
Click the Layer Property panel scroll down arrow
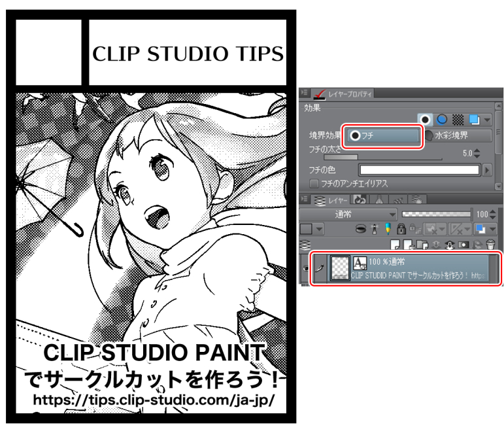pyautogui.click(x=498, y=186)
